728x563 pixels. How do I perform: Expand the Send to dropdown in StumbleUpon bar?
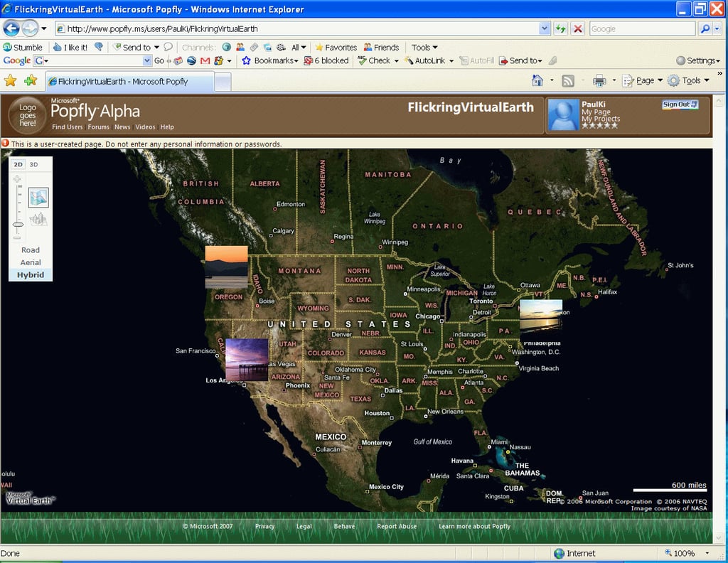click(156, 48)
